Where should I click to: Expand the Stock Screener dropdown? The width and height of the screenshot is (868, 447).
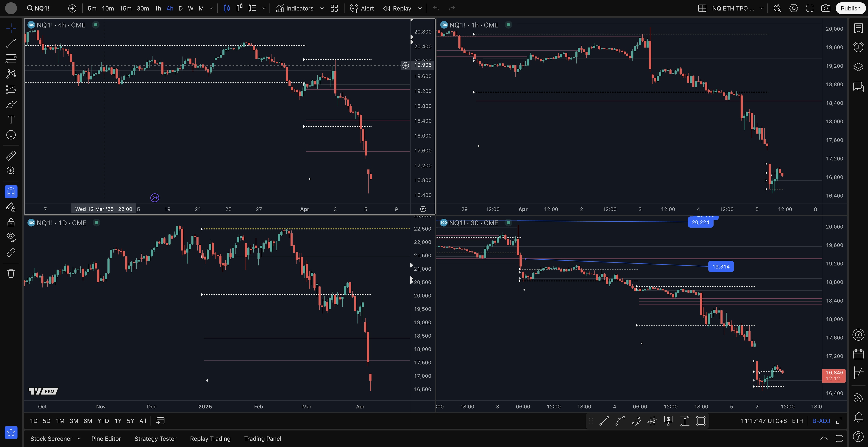point(79,439)
